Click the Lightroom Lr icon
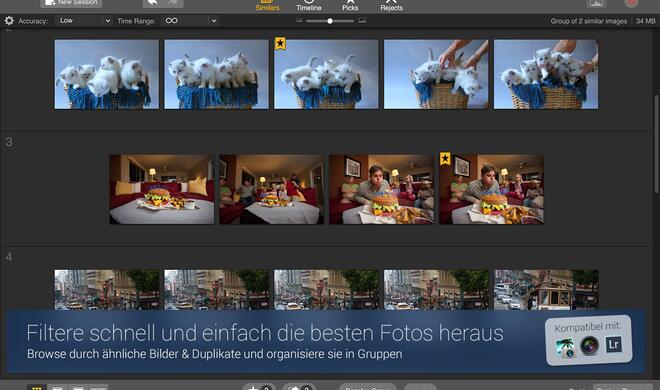The image size is (660, 390). point(614,344)
